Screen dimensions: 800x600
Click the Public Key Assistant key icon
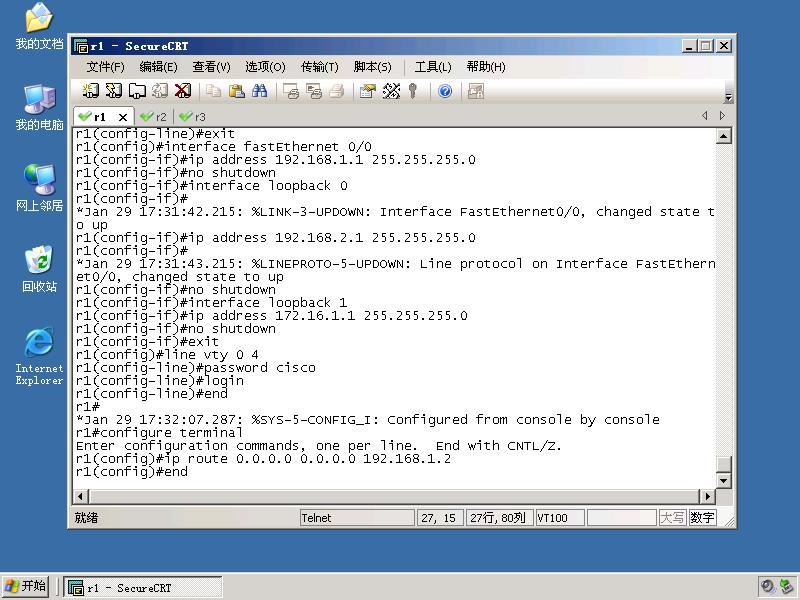[413, 91]
